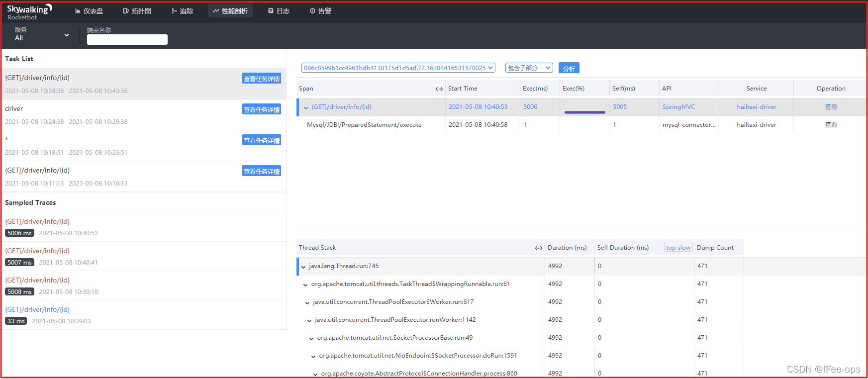This screenshot has height=379, width=868.
Task: Select the 性能剖析 profiling tab
Action: pyautogui.click(x=230, y=11)
